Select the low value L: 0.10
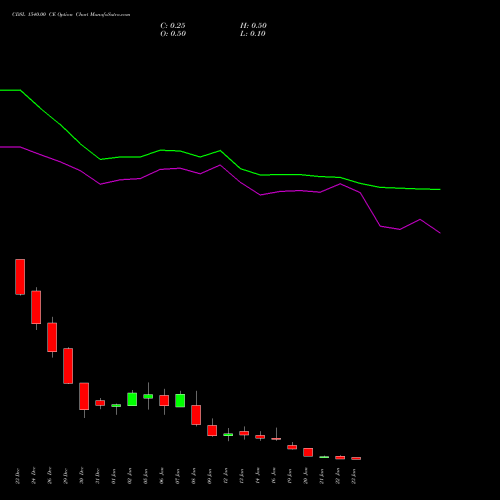This screenshot has width=500, height=500. click(x=253, y=34)
